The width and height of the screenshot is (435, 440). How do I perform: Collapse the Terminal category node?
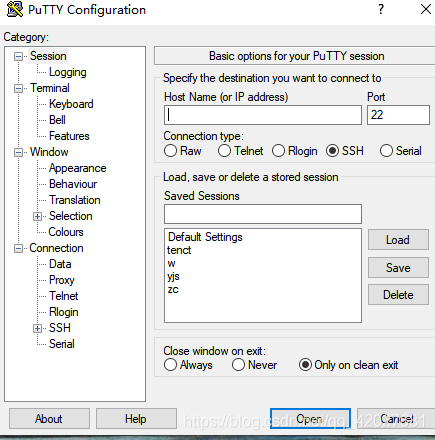click(19, 89)
